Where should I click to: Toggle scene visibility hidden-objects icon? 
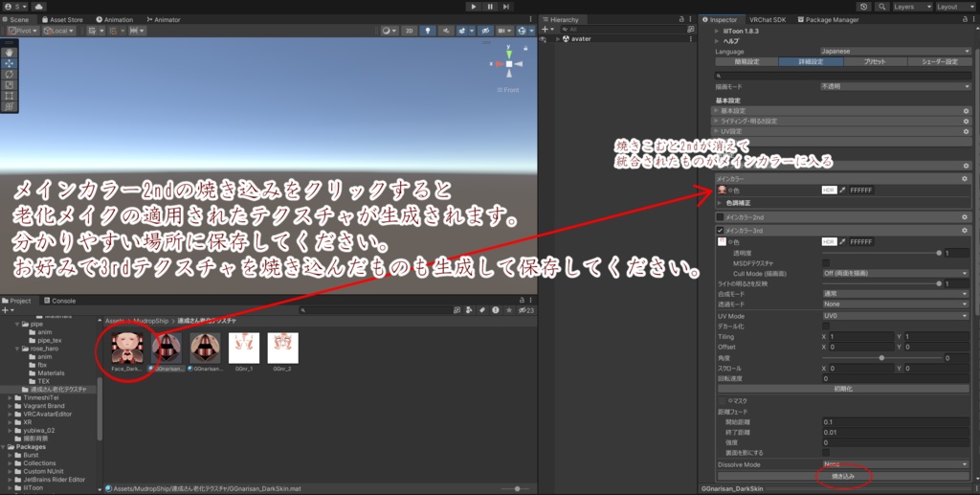pyautogui.click(x=485, y=31)
